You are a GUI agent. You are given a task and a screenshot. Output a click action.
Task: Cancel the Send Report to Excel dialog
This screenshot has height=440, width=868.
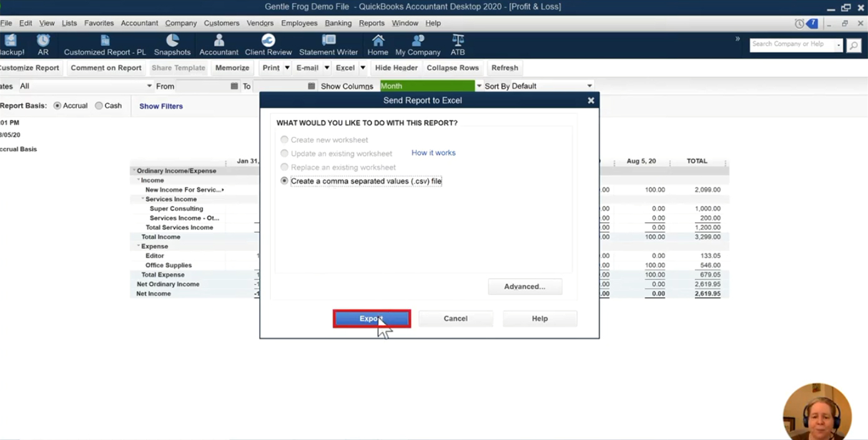tap(456, 318)
